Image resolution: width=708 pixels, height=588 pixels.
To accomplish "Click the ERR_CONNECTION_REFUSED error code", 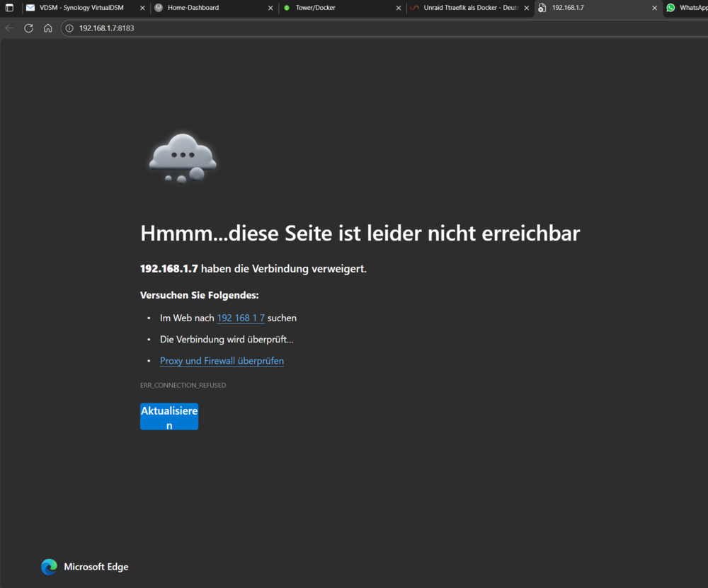I will pos(183,386).
